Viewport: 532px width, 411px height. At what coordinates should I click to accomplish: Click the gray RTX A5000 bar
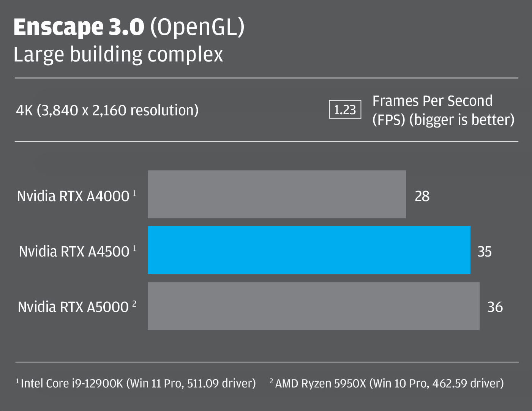[x=313, y=306]
